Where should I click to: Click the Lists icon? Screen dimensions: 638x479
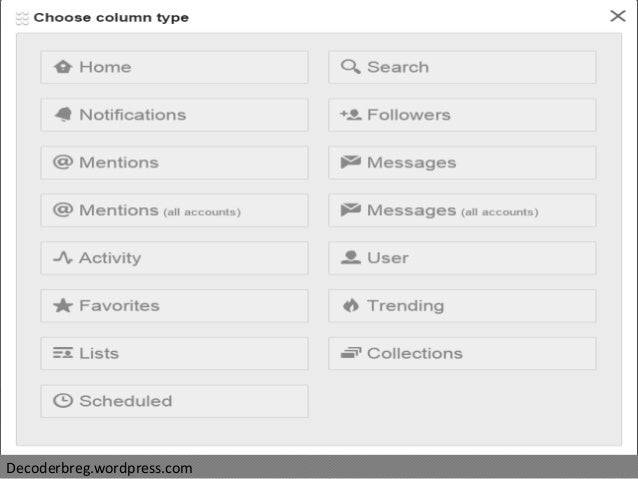[x=63, y=353]
